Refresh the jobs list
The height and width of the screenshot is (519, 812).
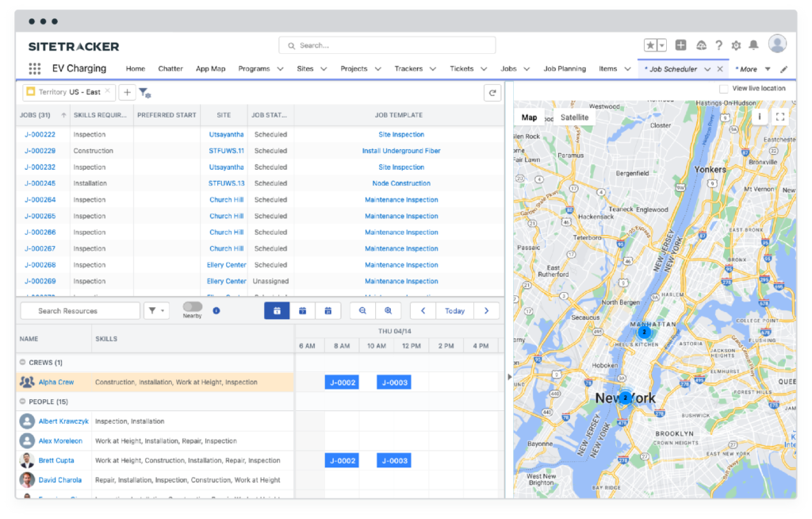coord(492,93)
